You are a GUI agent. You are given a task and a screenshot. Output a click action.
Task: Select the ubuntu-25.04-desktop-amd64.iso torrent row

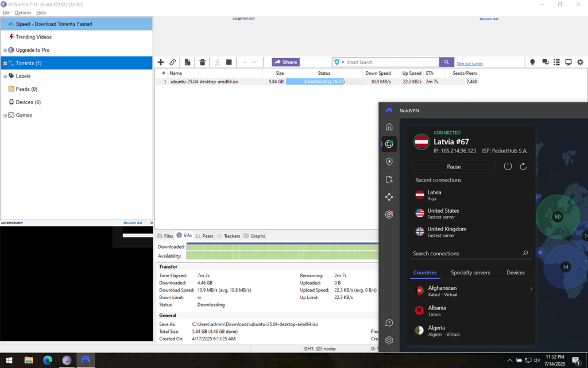[x=317, y=82]
